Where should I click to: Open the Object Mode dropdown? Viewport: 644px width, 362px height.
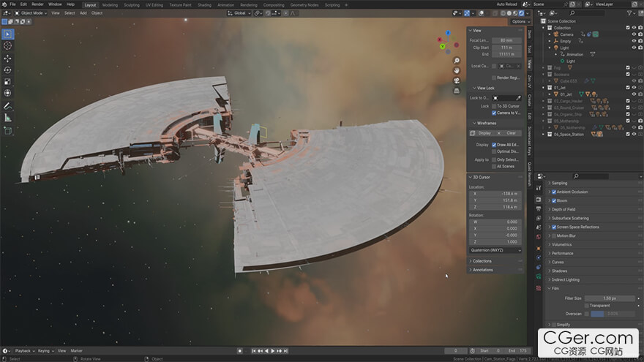[31, 13]
